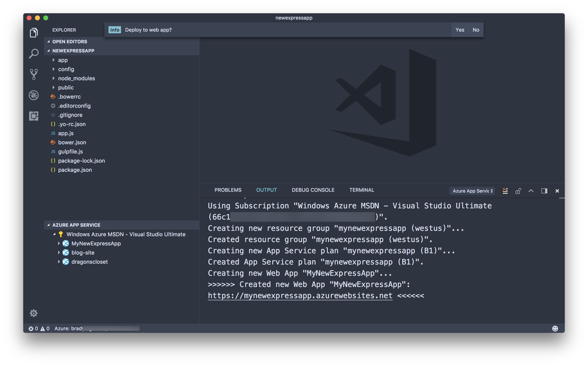Expand the node_modules folder
Viewport: 588px width, 366px height.
53,78
